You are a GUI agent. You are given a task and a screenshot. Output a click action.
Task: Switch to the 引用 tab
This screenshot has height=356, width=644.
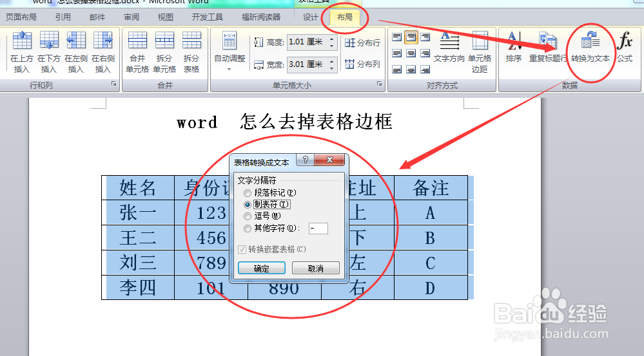pyautogui.click(x=63, y=17)
